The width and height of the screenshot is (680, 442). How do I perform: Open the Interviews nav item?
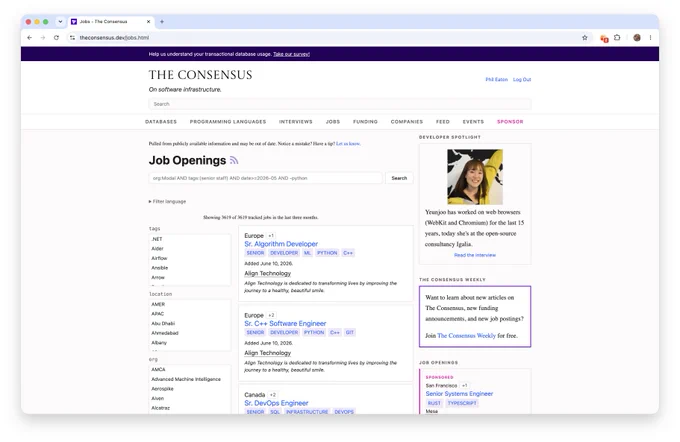(x=295, y=122)
